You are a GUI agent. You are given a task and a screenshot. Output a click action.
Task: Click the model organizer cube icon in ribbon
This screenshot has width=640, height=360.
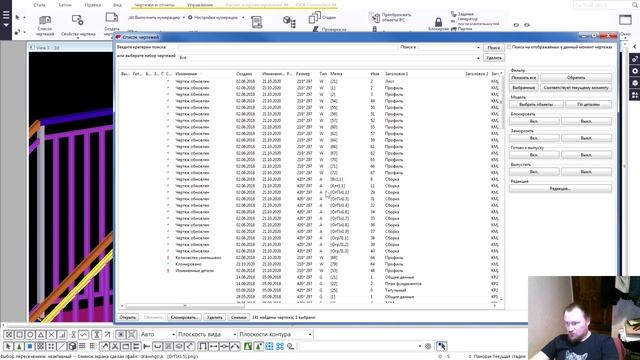click(x=289, y=22)
